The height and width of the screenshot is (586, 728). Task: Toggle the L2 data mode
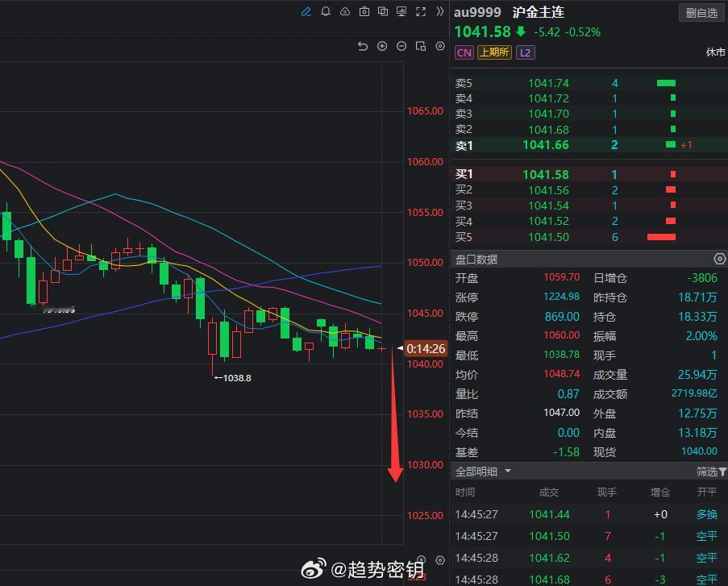525,52
